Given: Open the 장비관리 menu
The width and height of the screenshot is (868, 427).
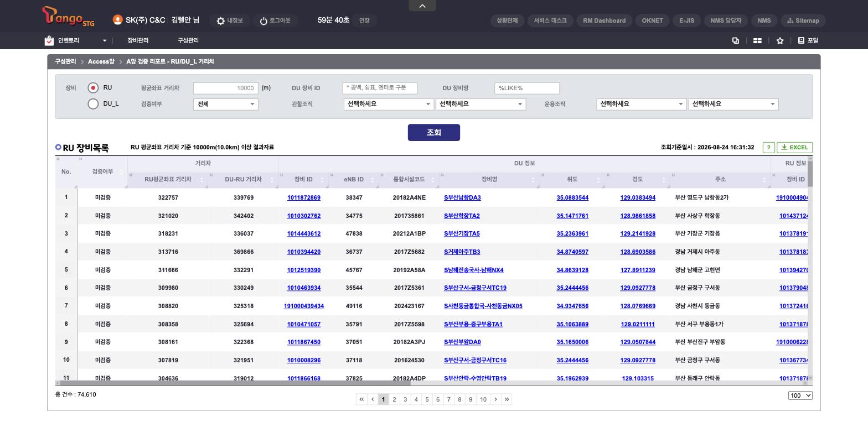Looking at the screenshot, I should click(x=138, y=40).
